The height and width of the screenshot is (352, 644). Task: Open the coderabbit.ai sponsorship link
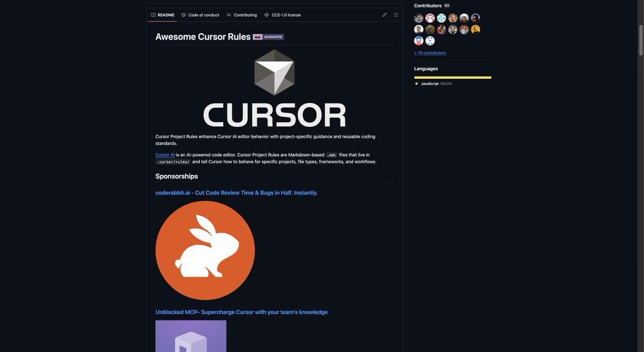(x=237, y=193)
